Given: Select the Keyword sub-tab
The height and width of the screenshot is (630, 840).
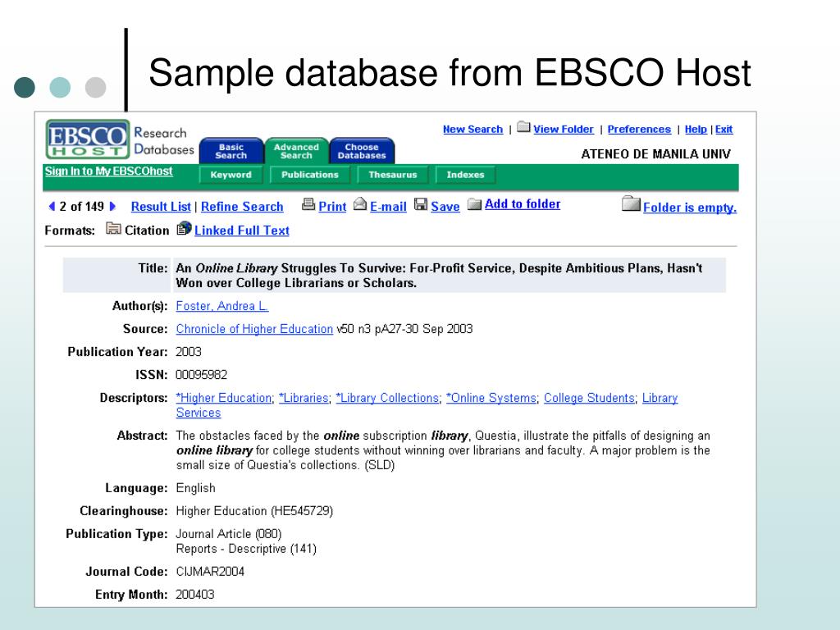Looking at the screenshot, I should click(x=231, y=175).
